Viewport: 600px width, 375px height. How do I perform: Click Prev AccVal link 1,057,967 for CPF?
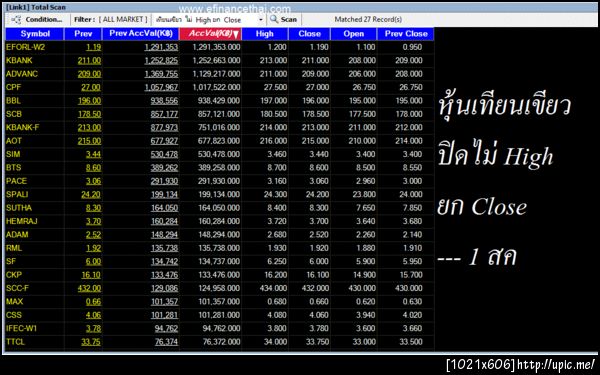[161, 87]
